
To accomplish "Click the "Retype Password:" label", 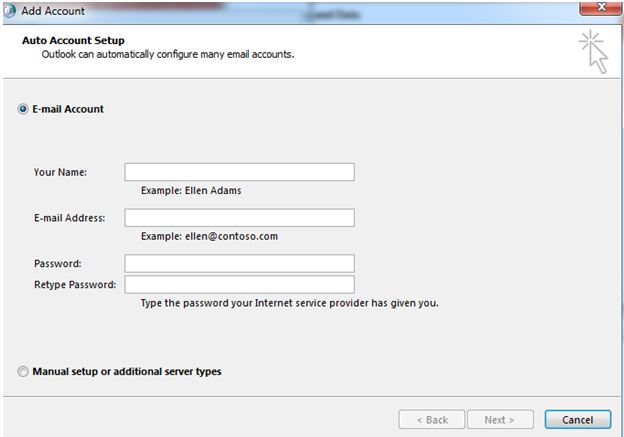I will click(x=75, y=285).
